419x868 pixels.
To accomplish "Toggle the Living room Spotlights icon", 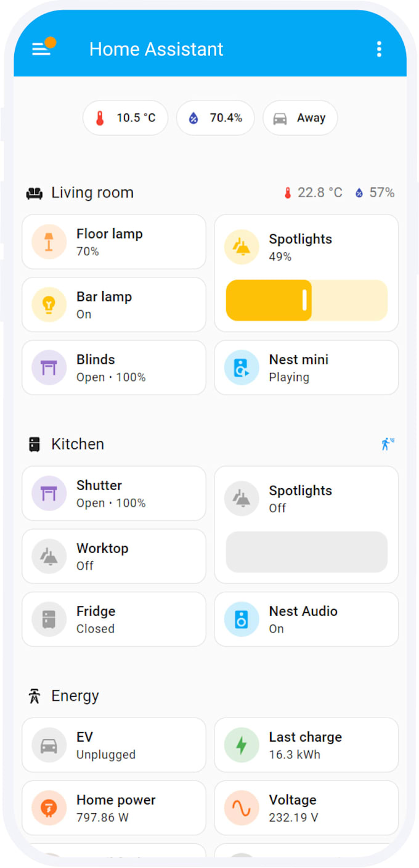I will 242,247.
